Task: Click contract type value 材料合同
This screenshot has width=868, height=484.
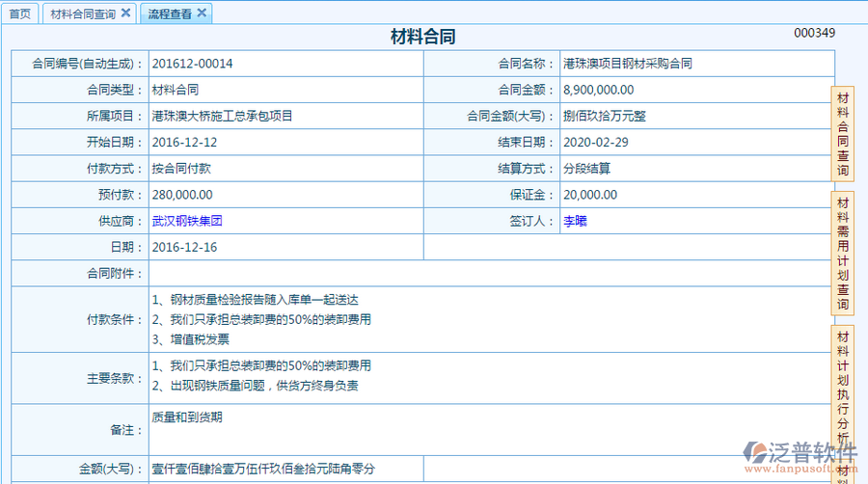Action: (176, 90)
